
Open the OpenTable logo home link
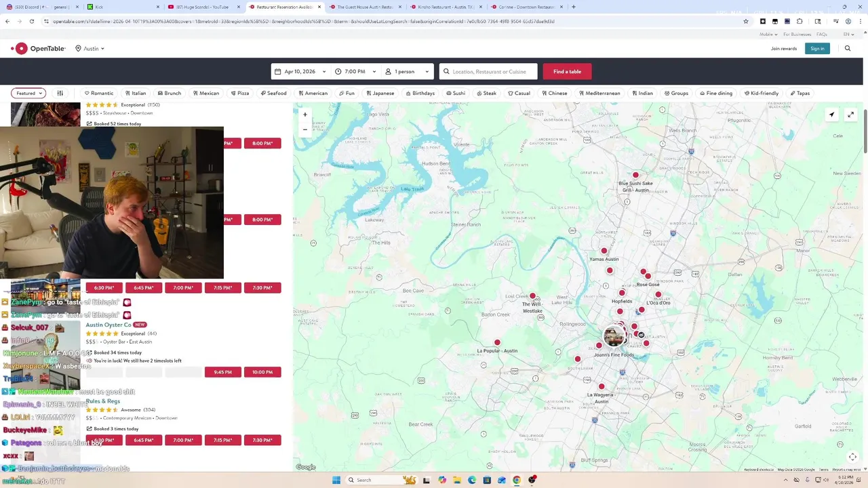(38, 48)
